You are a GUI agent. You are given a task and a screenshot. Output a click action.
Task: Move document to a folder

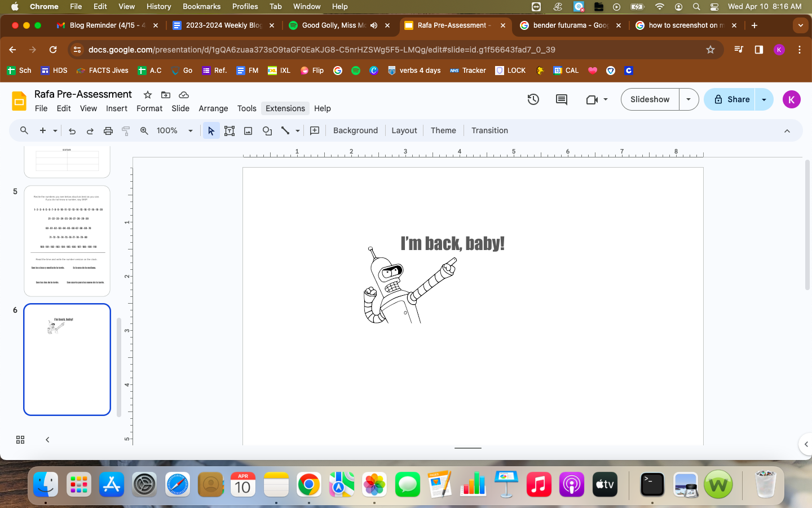coord(166,94)
